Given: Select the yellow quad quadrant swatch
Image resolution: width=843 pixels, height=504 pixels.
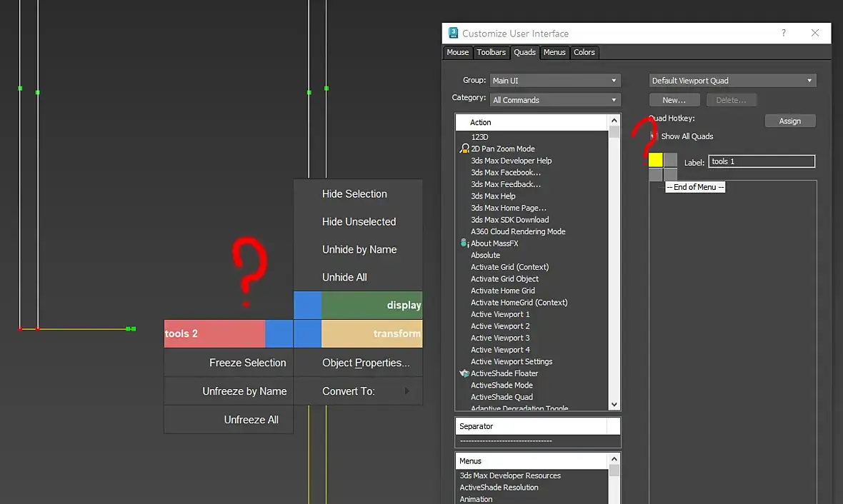Looking at the screenshot, I should tap(655, 160).
